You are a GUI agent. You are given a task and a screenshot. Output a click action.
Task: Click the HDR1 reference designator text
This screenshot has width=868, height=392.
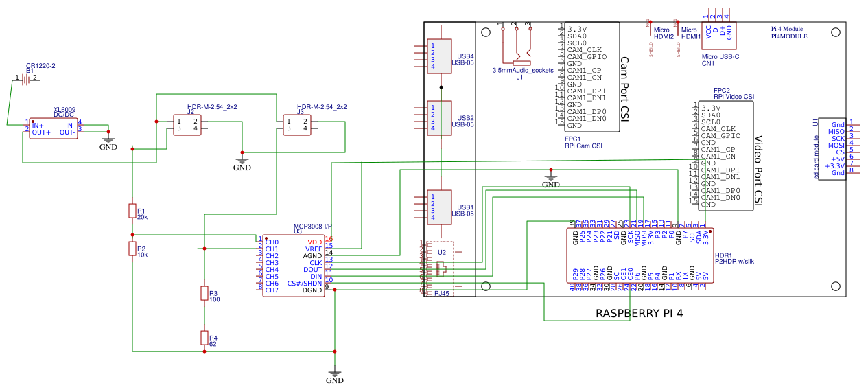(x=723, y=255)
